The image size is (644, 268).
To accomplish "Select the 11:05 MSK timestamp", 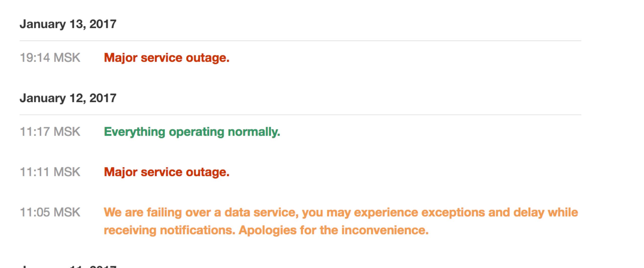I will [50, 212].
